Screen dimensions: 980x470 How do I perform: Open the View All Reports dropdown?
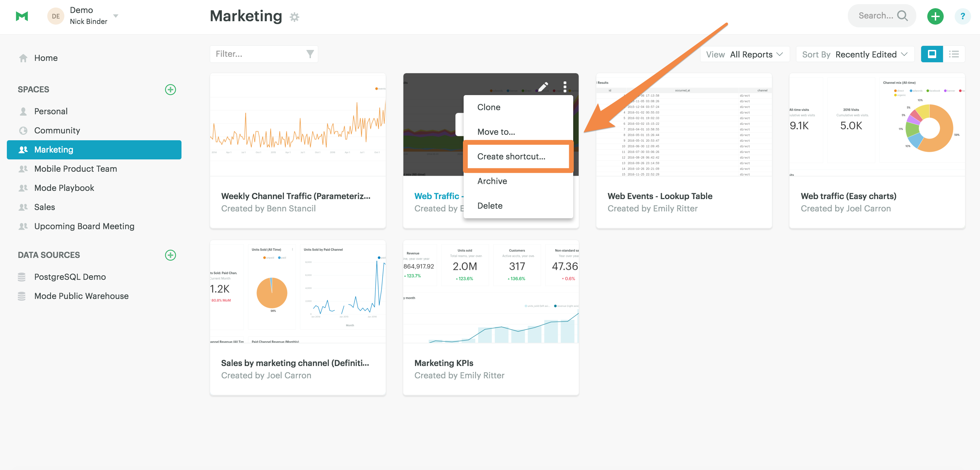(x=744, y=54)
